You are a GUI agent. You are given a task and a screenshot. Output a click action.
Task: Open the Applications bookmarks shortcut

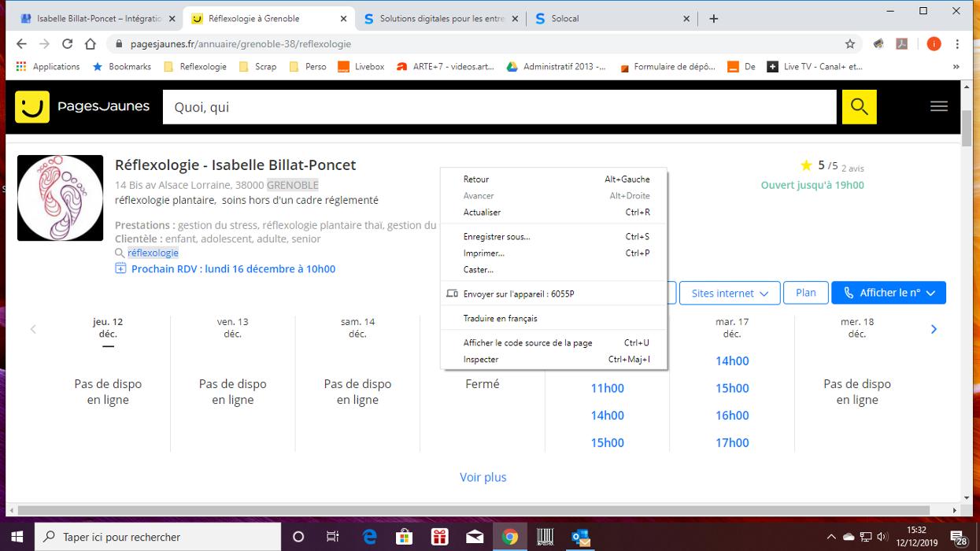[x=48, y=67]
